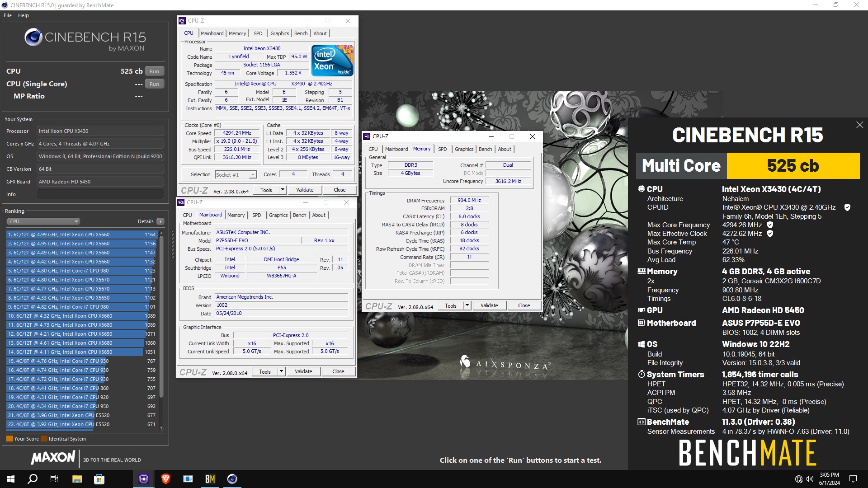Screen dimensions: 868x488
Task: Open Cinebench File menu
Action: pyautogui.click(x=8, y=15)
